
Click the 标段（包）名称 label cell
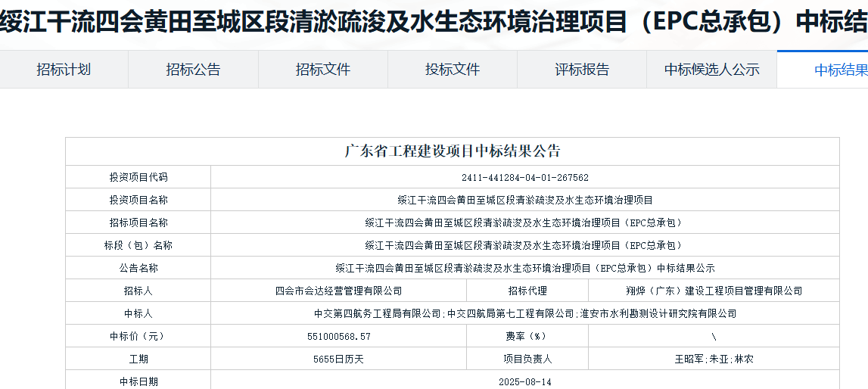138,245
